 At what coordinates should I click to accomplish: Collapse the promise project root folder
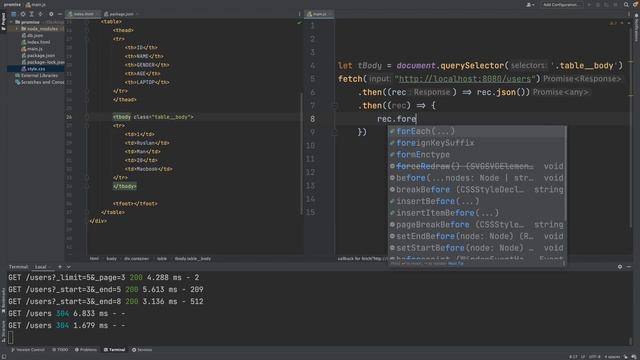(11, 22)
